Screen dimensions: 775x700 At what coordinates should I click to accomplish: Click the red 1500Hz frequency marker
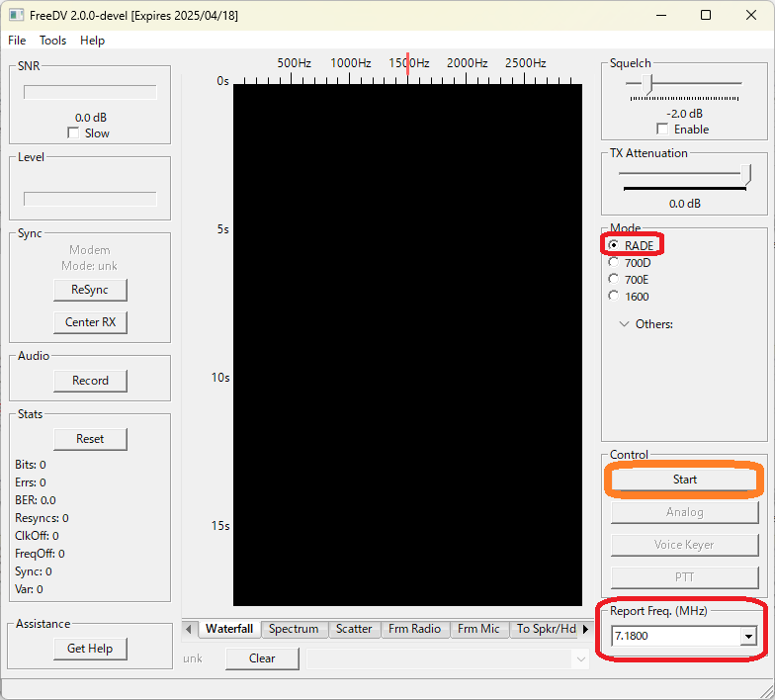tap(407, 63)
